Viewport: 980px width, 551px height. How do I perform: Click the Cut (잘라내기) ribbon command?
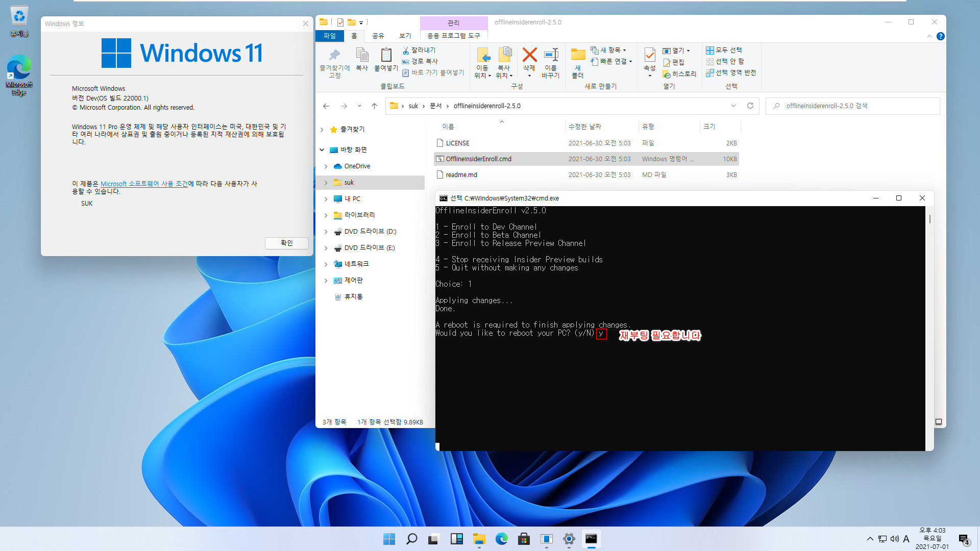coord(419,50)
